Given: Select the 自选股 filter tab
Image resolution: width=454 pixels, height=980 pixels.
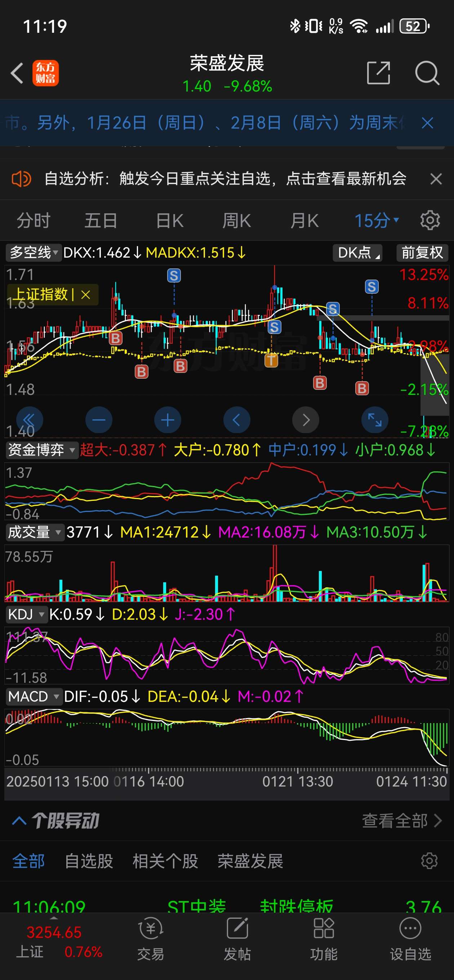Looking at the screenshot, I should point(89,861).
